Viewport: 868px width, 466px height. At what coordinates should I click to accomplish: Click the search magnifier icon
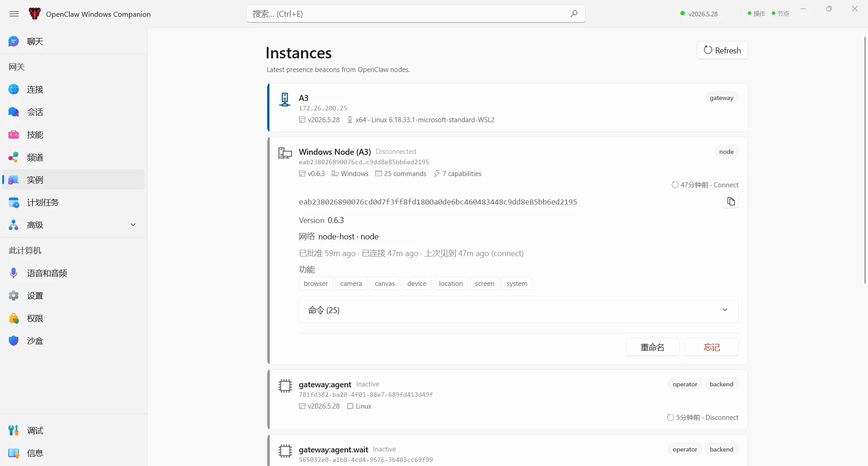pos(574,14)
